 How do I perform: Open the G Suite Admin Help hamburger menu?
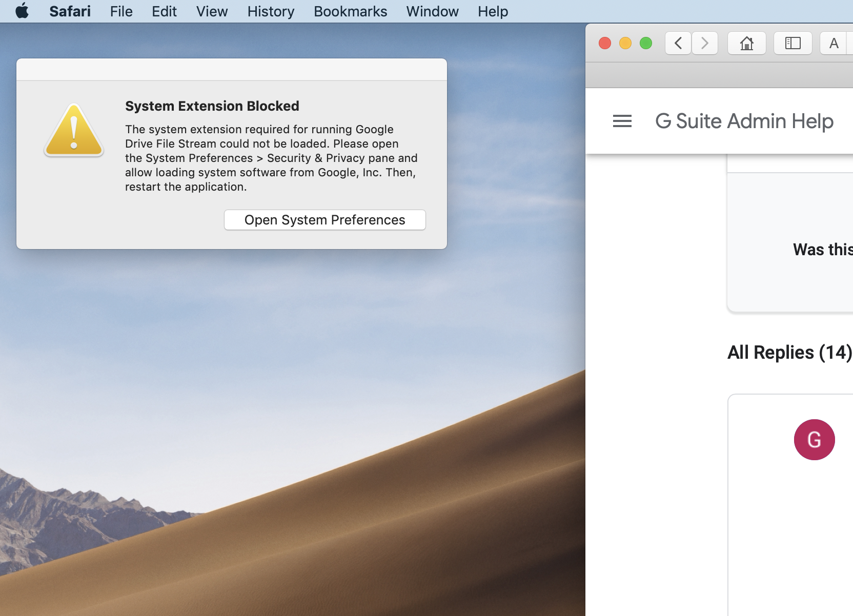622,121
